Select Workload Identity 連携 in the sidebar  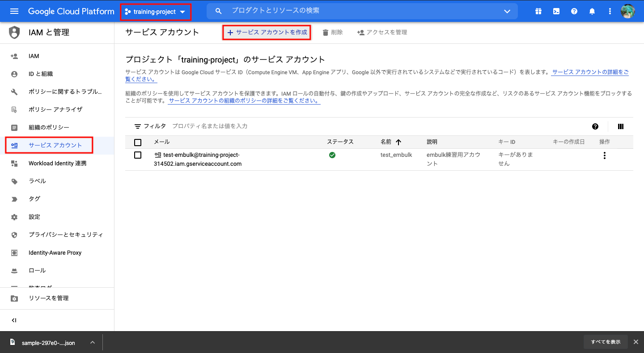56,163
